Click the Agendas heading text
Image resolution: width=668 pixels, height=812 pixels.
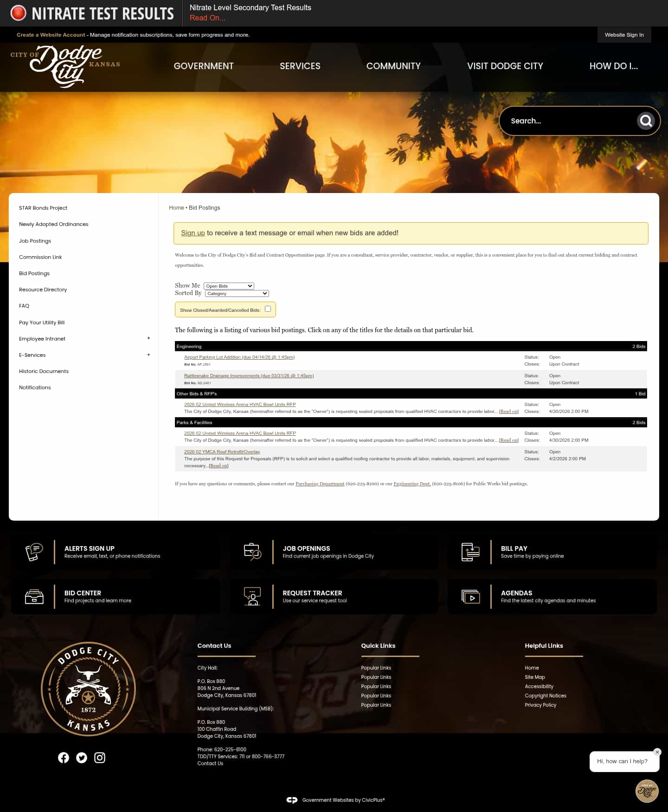point(516,593)
